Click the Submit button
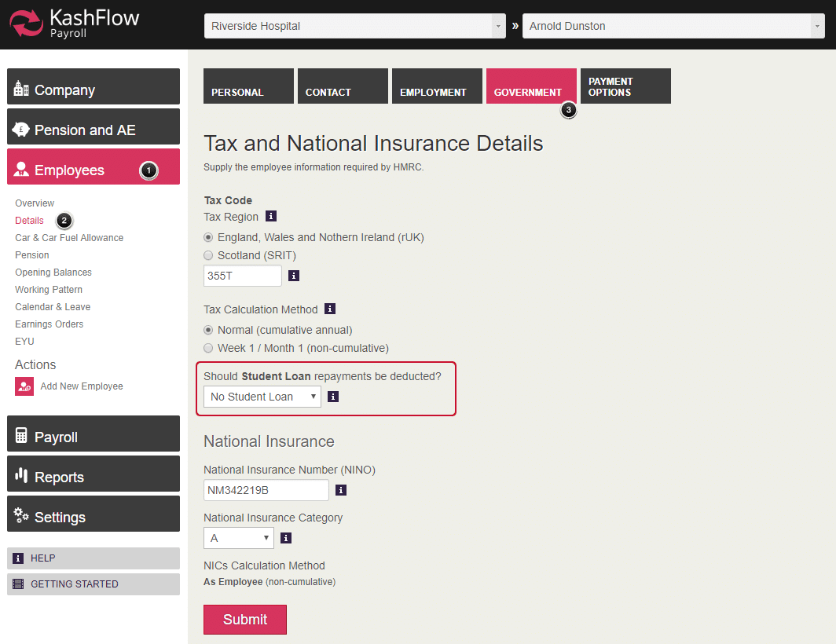Viewport: 836px width, 644px height. point(245,619)
